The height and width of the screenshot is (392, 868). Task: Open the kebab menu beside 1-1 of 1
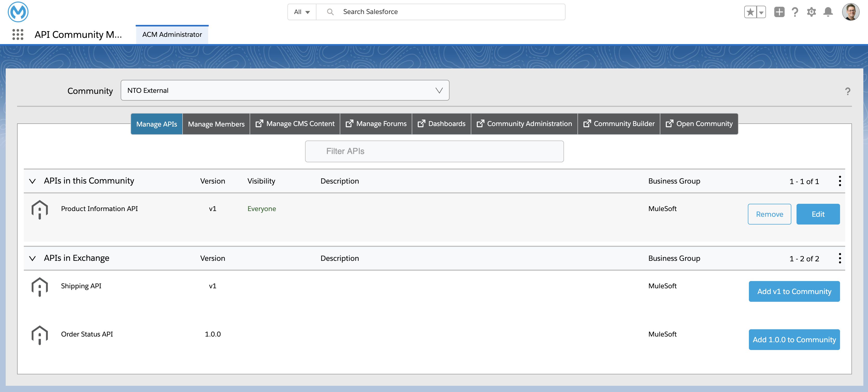[840, 181]
